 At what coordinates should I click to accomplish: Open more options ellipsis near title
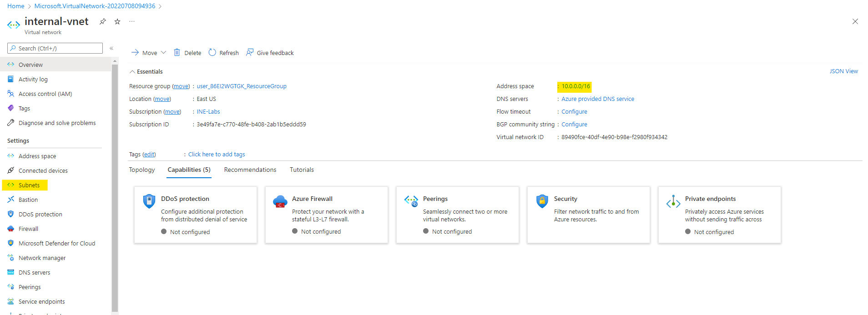[132, 21]
